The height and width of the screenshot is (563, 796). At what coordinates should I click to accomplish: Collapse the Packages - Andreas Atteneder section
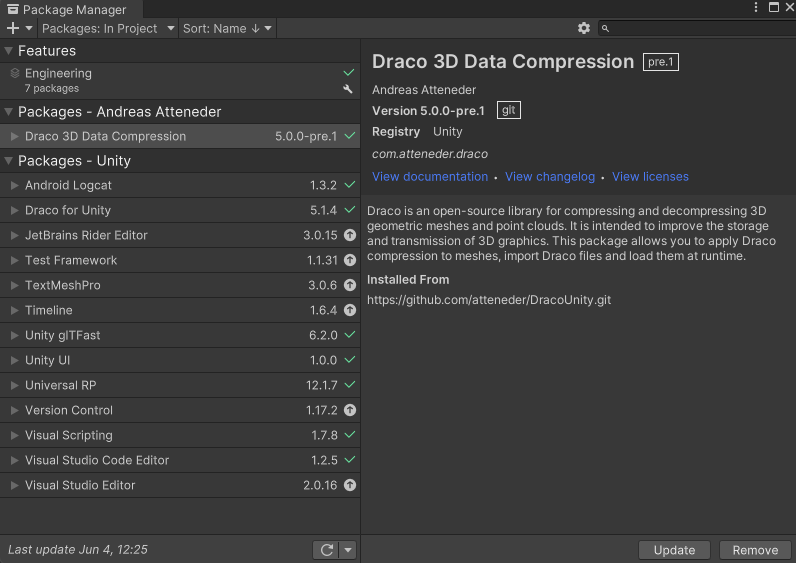pos(9,112)
